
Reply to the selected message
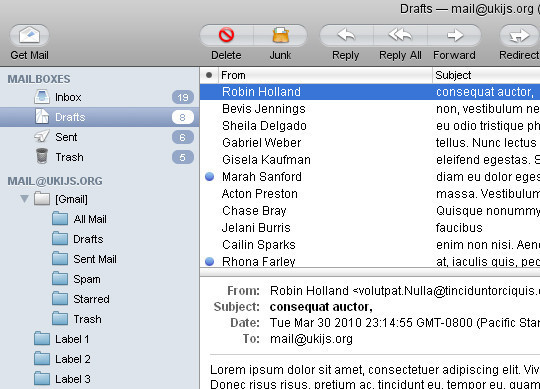pyautogui.click(x=346, y=35)
